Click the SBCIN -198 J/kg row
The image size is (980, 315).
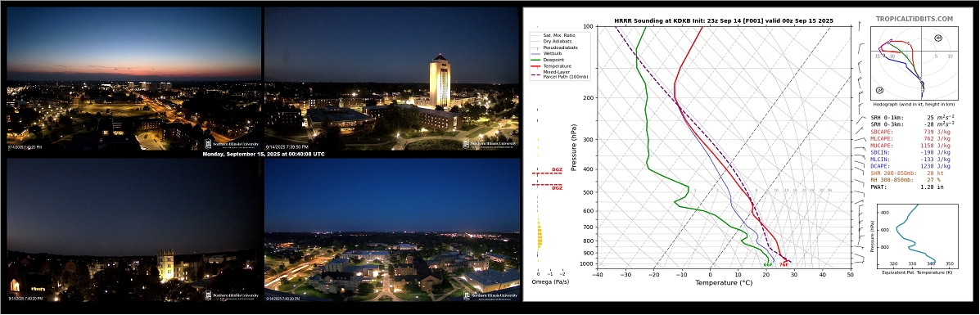click(910, 152)
